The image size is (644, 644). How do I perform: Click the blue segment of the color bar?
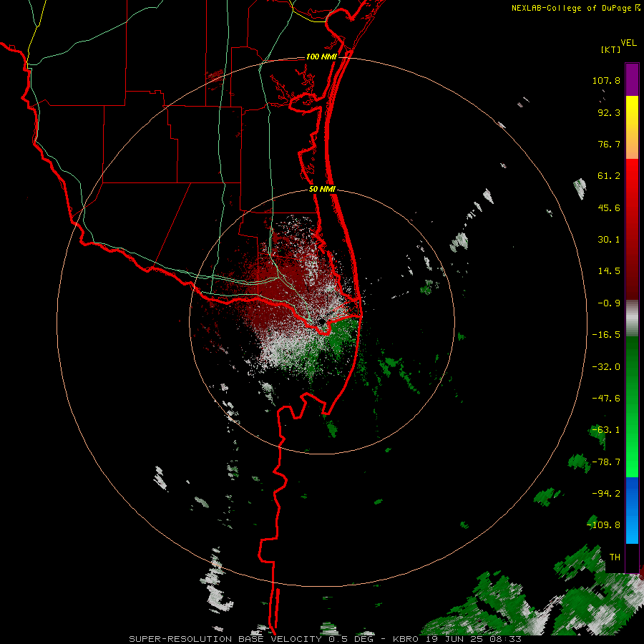pyautogui.click(x=632, y=510)
